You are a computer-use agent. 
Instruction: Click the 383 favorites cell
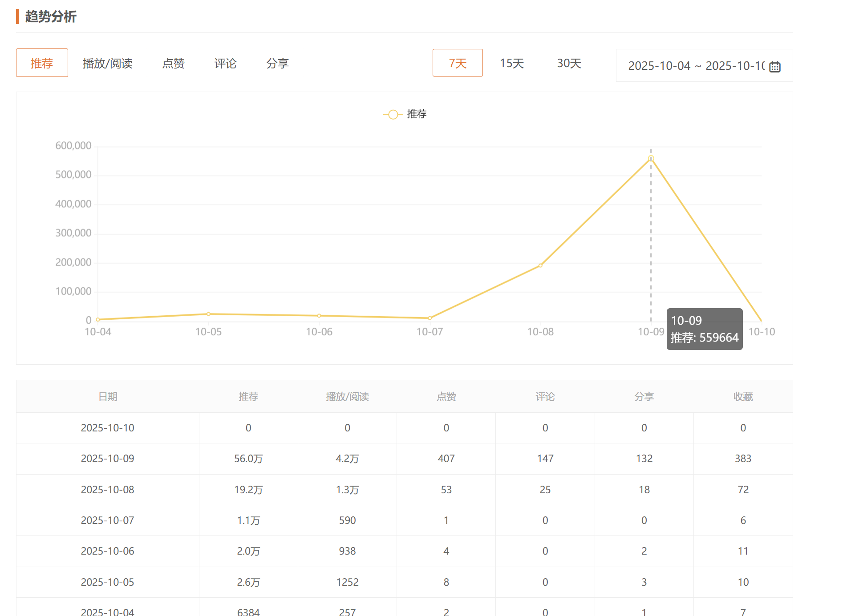click(743, 459)
